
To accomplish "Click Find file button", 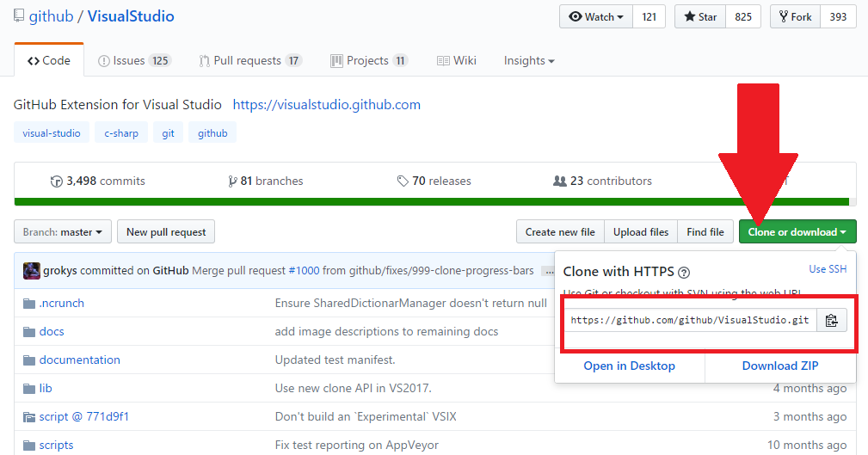I will 705,232.
